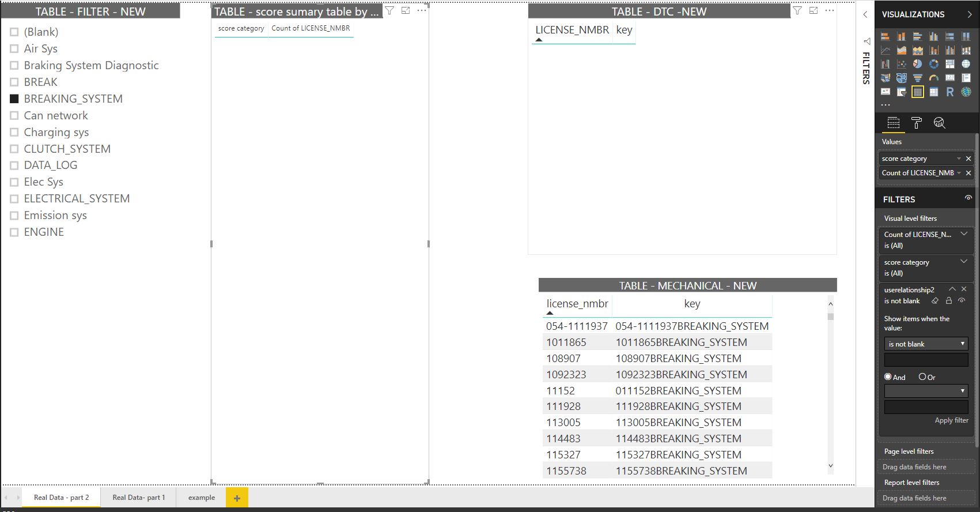Pick the line chart visualization
980x512 pixels.
coord(886,50)
